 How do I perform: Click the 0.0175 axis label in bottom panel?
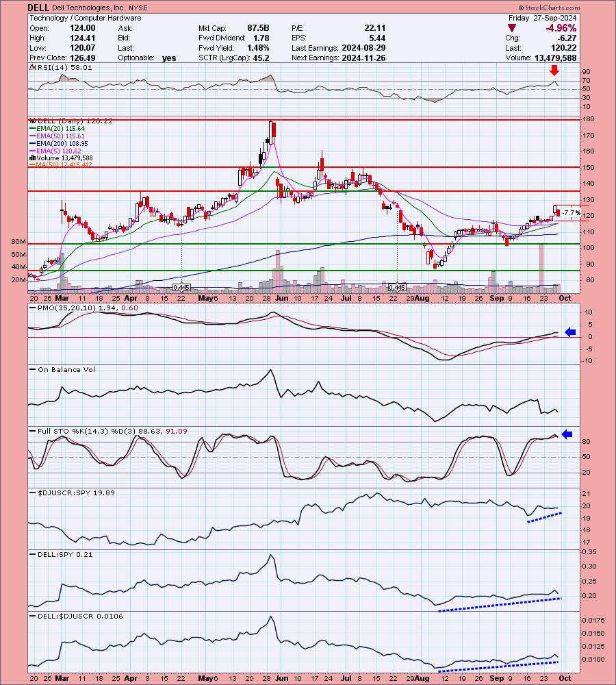[x=593, y=621]
